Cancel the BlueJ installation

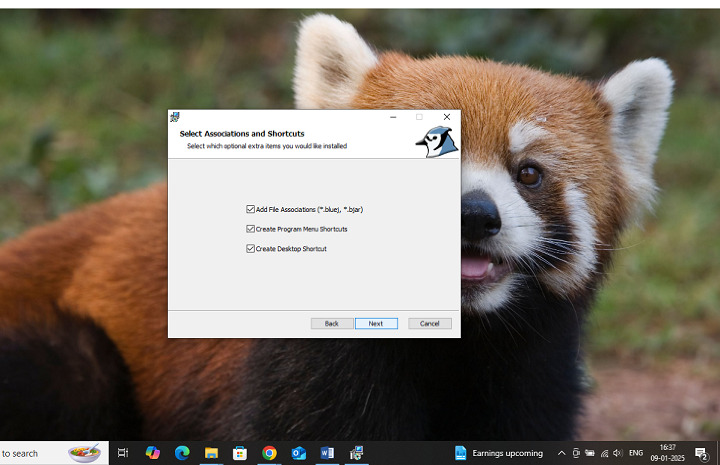(430, 324)
